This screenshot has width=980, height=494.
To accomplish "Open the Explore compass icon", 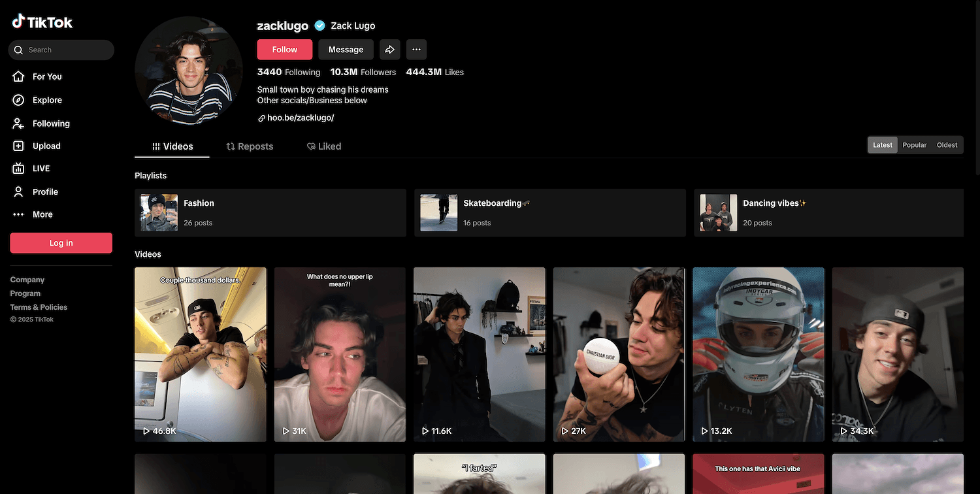I will [x=19, y=100].
